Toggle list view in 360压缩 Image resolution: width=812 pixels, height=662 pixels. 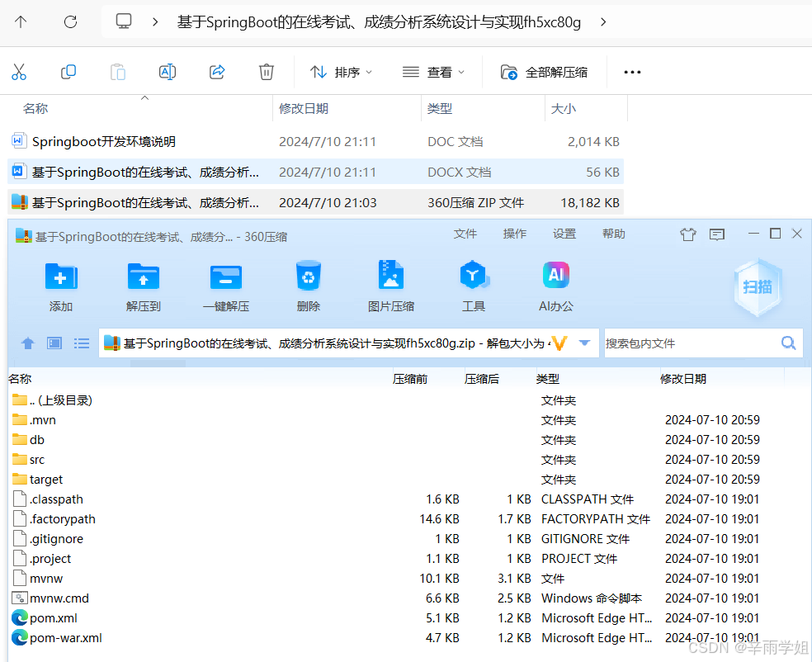[x=81, y=343]
